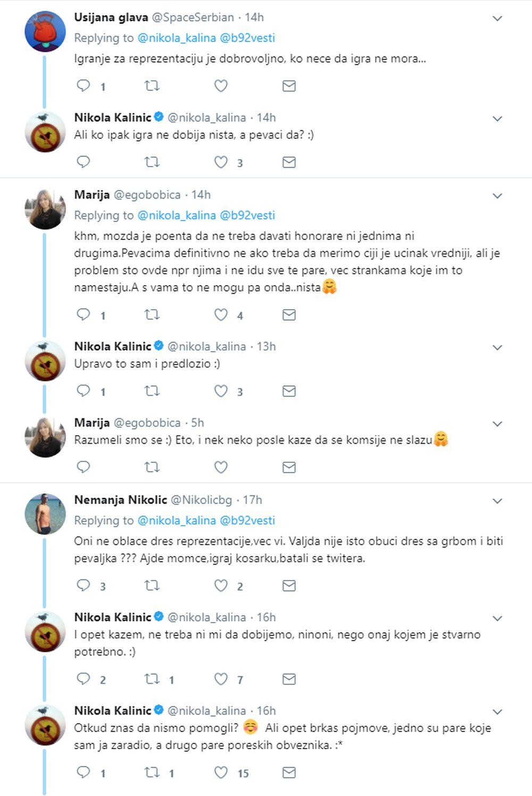This screenshot has width=532, height=796.
Task: Expand options chevron on Marija's 14h tweet
Action: tap(497, 196)
